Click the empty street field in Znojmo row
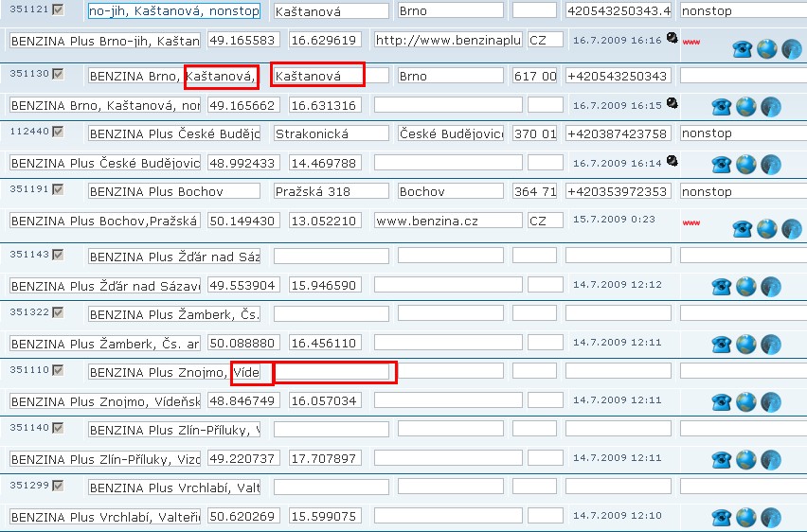This screenshot has width=807, height=532. tap(332, 372)
